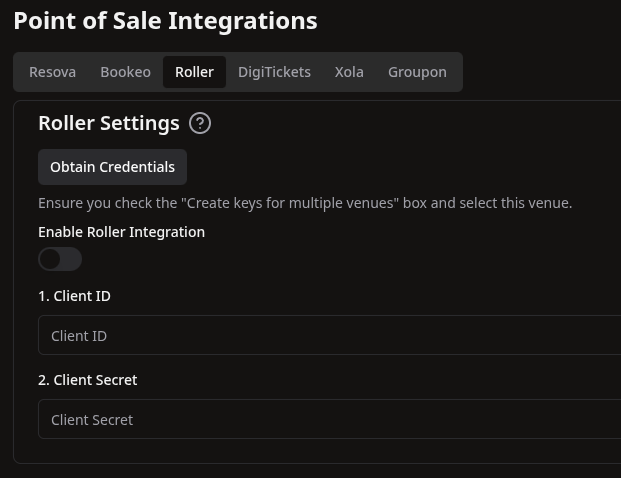The height and width of the screenshot is (478, 621).
Task: Open the Roller Settings help icon
Action: click(200, 123)
